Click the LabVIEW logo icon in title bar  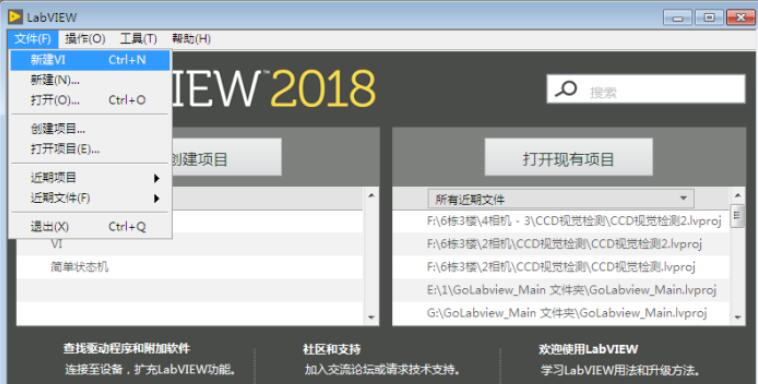click(15, 17)
